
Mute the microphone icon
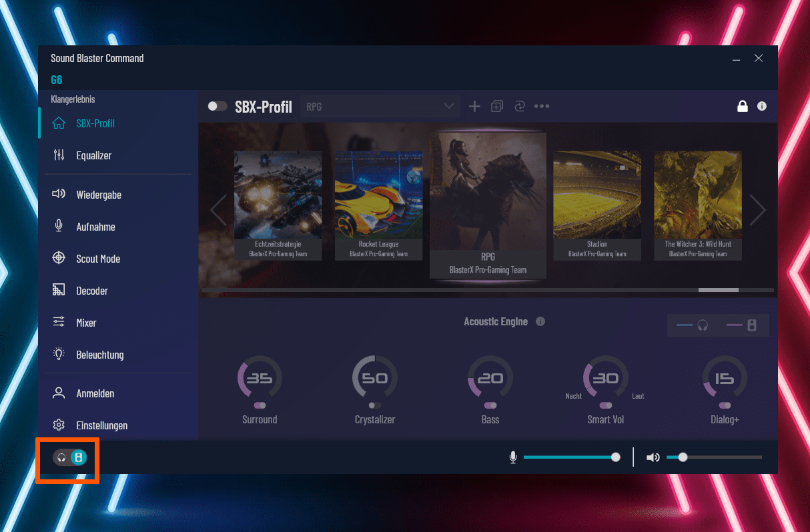point(513,457)
